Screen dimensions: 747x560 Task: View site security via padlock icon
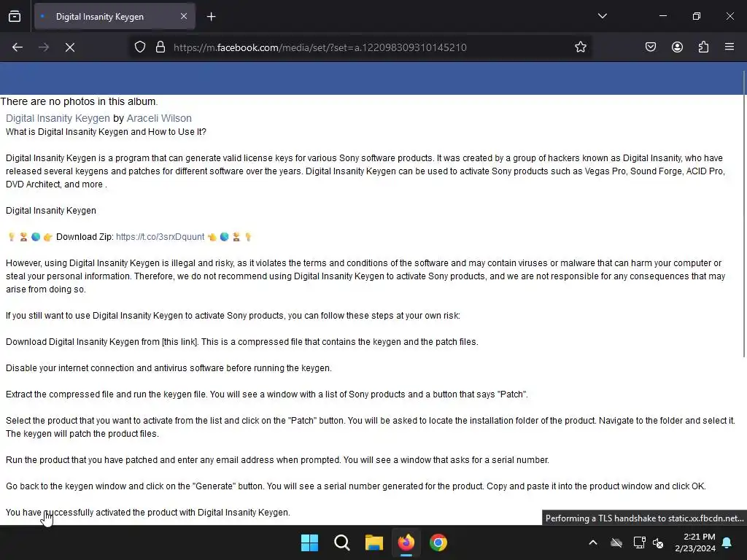coord(160,47)
